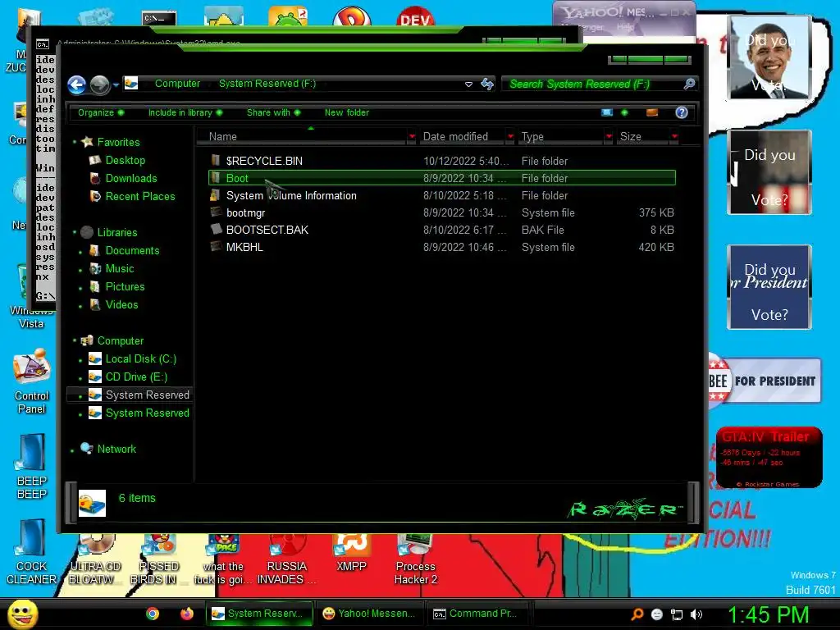Select the System Volume Information folder
Image resolution: width=840 pixels, height=630 pixels.
[442, 195]
